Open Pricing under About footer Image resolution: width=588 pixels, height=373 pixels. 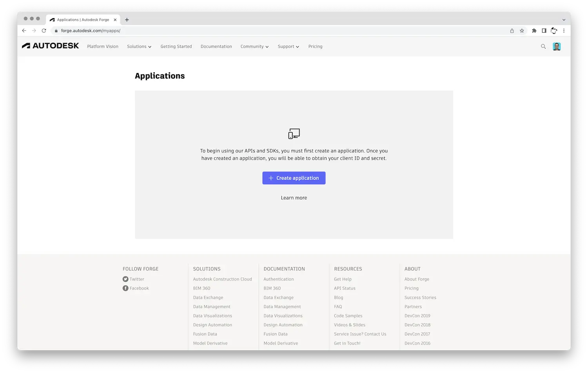coord(412,288)
